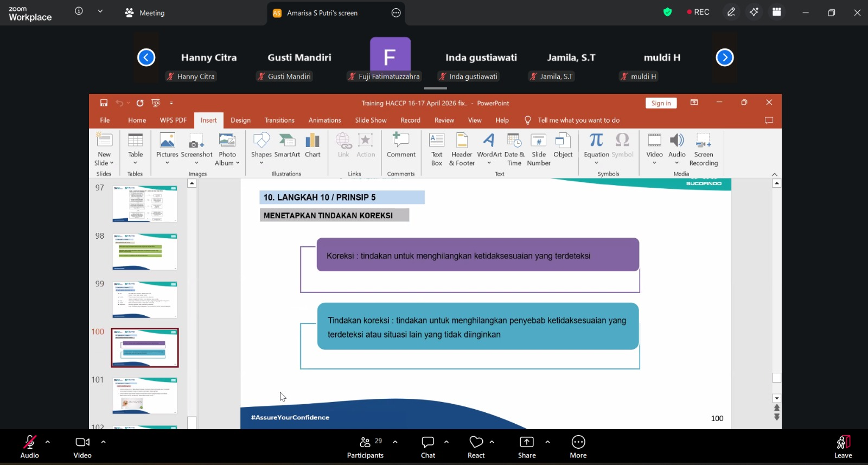The height and width of the screenshot is (465, 868).
Task: Open the Table insert tool
Action: [135, 149]
